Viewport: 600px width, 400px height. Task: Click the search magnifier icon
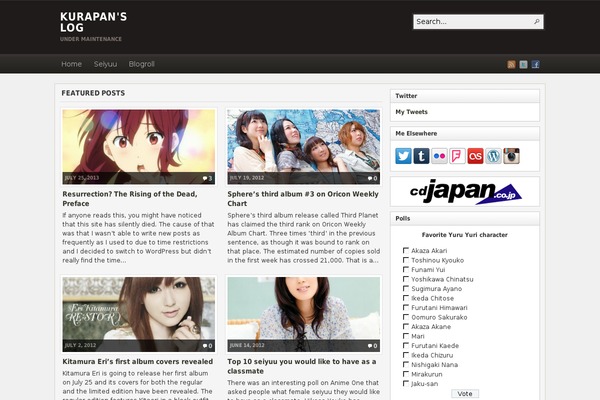pos(536,21)
